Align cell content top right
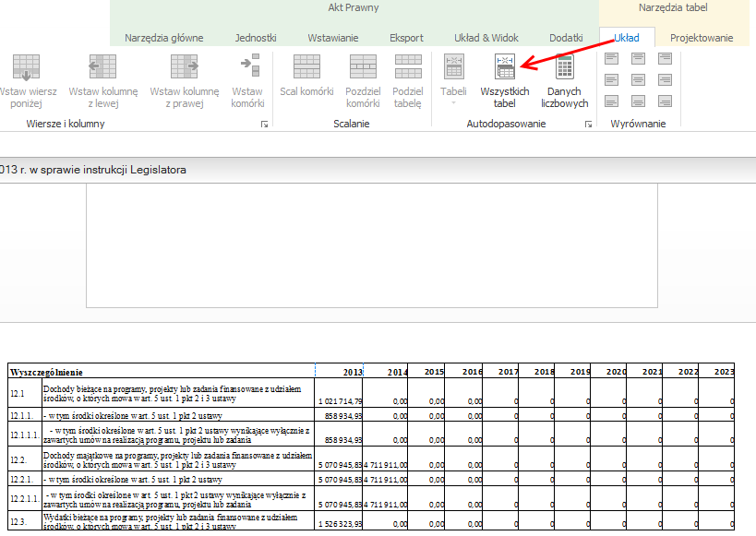756x536 pixels. pyautogui.click(x=665, y=59)
